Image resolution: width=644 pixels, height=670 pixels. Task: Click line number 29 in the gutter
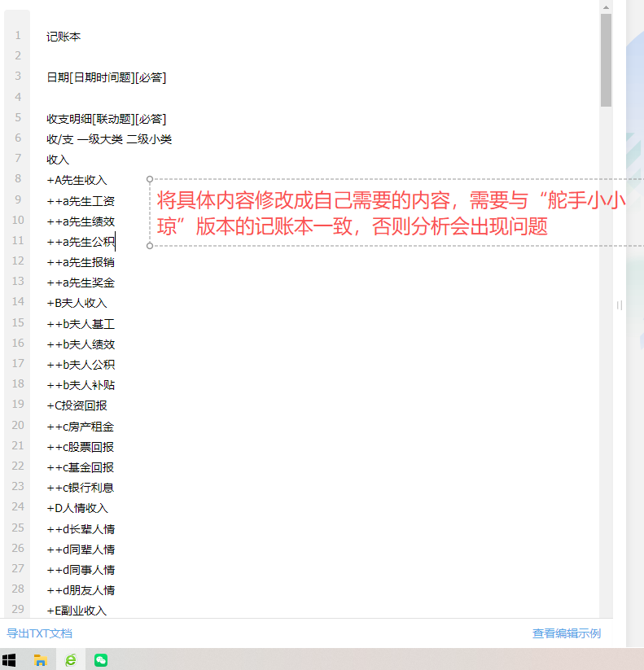(18, 610)
